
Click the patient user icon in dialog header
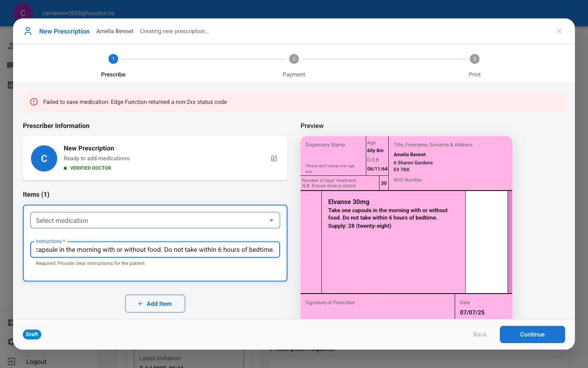click(28, 31)
